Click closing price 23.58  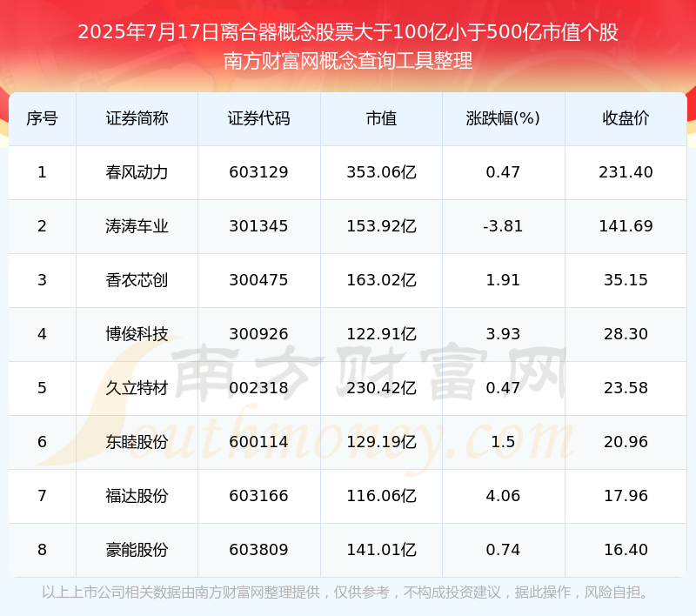tap(626, 388)
